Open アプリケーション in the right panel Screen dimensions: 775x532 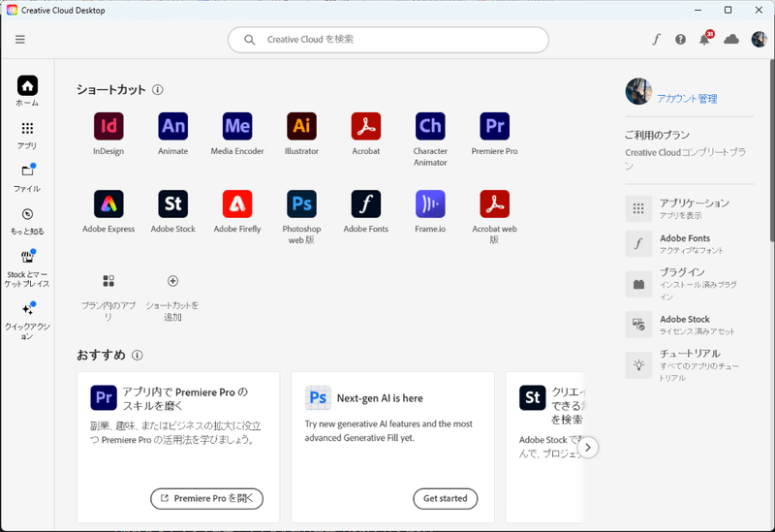click(690, 208)
